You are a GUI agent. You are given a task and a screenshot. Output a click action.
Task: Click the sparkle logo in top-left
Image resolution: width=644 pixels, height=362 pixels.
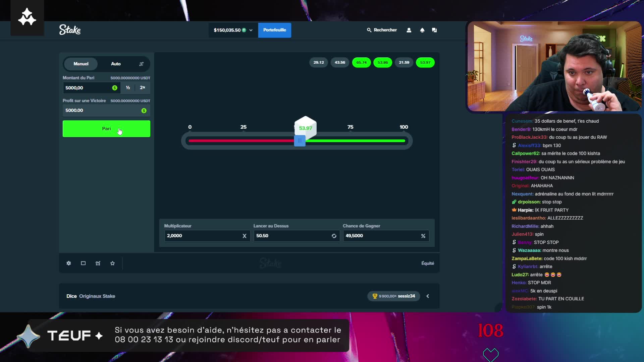coord(27,17)
